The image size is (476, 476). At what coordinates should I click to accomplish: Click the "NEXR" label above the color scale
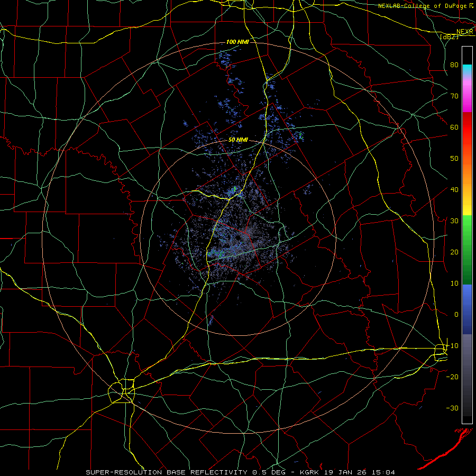pyautogui.click(x=464, y=32)
